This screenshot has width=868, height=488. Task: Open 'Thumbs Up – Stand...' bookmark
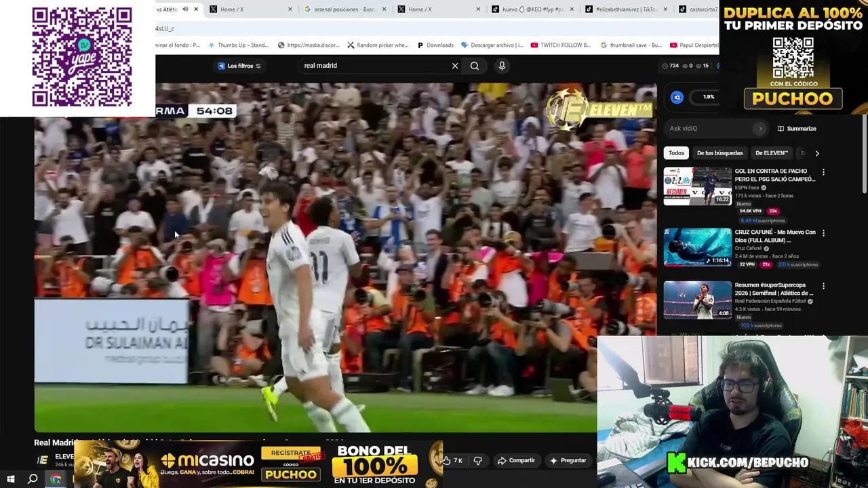(238, 45)
